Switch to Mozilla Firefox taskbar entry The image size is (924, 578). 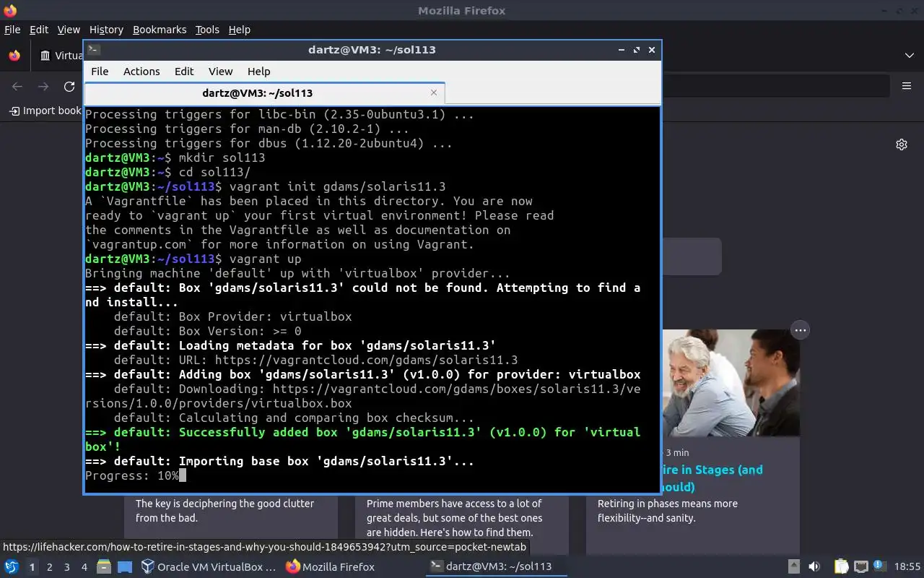point(331,567)
